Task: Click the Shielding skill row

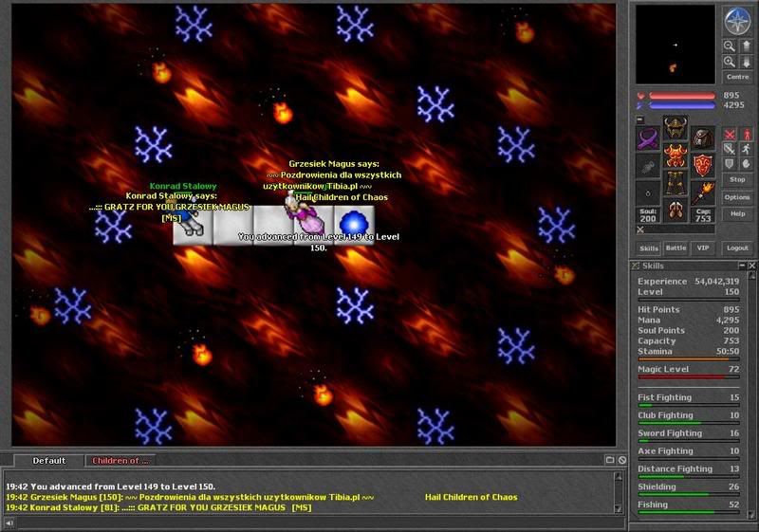Action: [x=689, y=487]
